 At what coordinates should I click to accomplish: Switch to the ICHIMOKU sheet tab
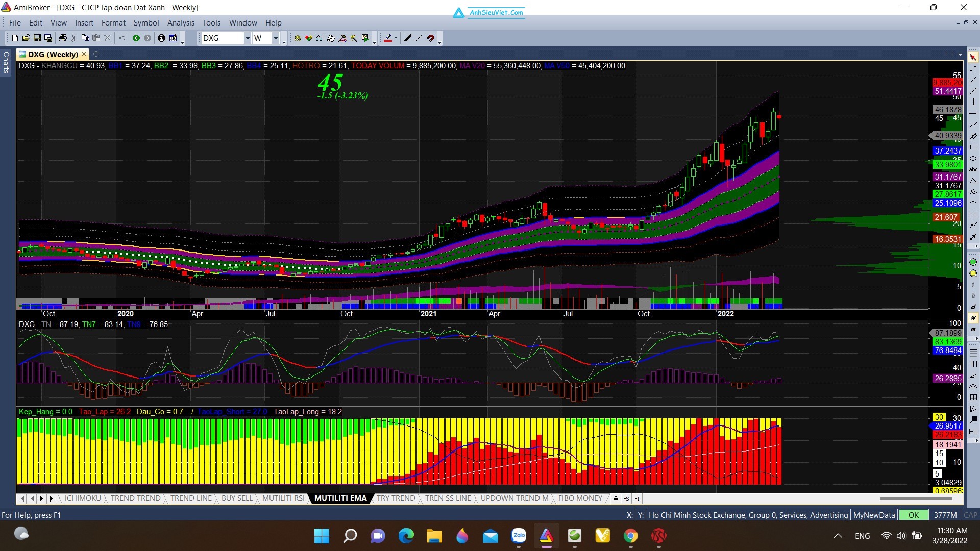[x=83, y=498]
